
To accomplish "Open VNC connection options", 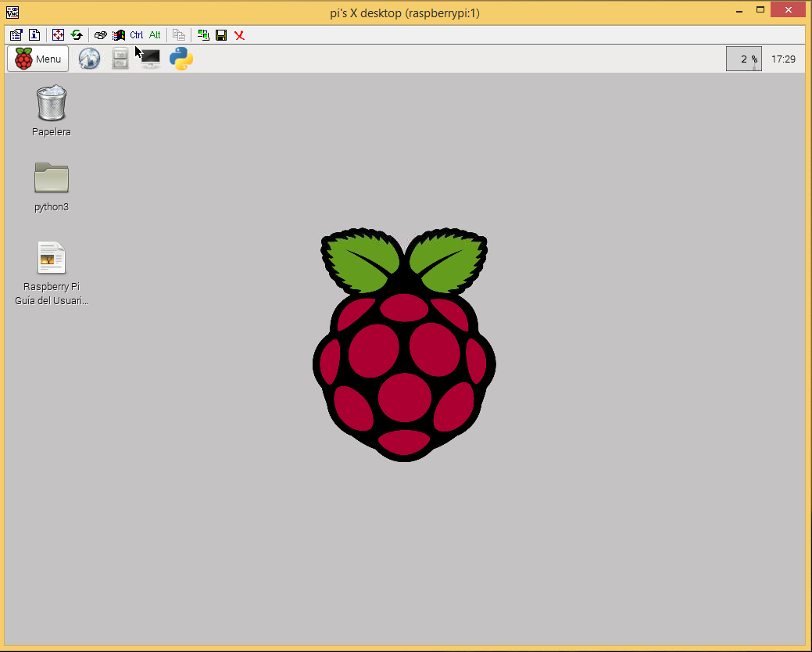I will 16,34.
